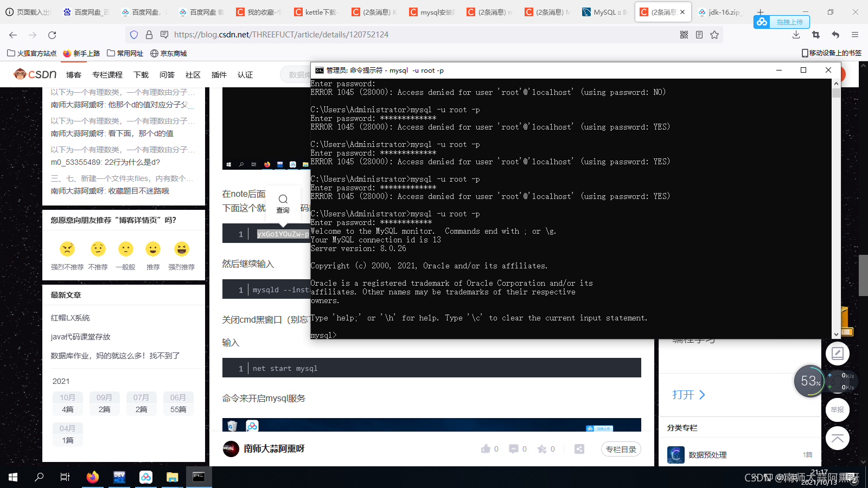
Task: Click the browser forward arrow
Action: (33, 35)
